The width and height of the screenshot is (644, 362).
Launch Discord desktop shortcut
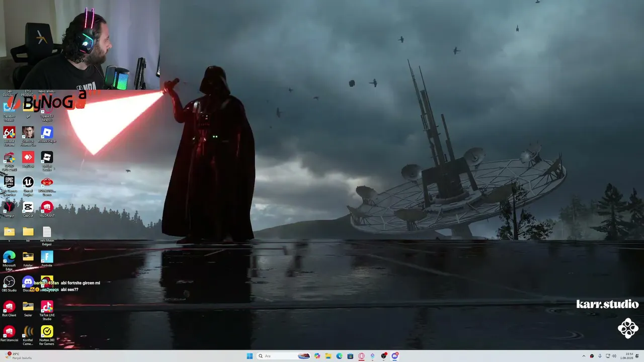click(x=28, y=284)
